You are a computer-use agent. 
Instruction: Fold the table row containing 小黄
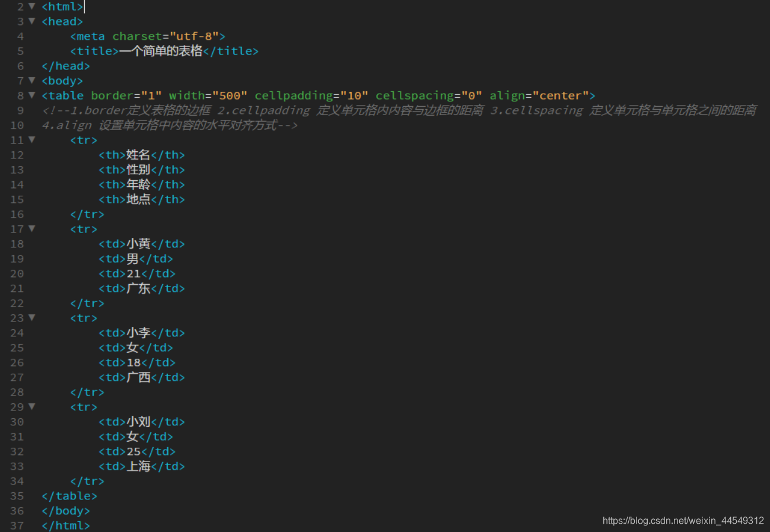coord(31,229)
